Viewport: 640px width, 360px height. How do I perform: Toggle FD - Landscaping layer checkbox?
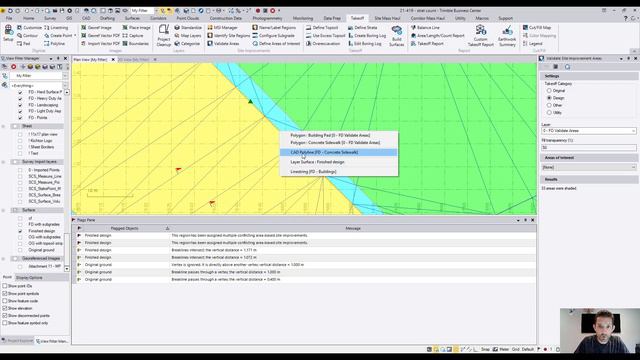(20, 105)
